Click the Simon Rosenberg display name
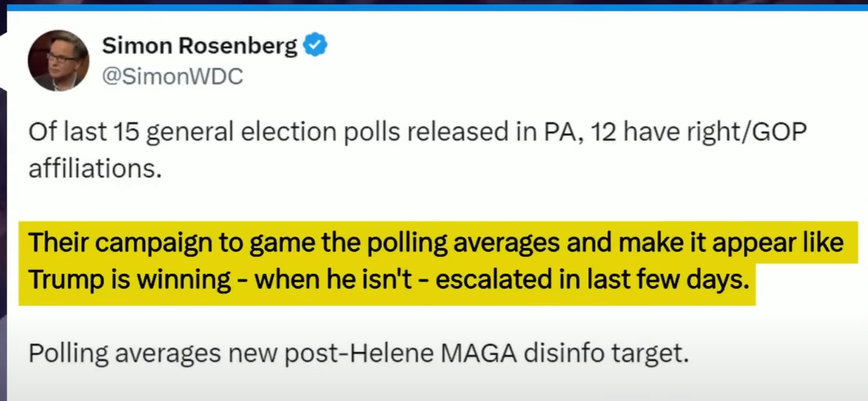Image resolution: width=868 pixels, height=401 pixels. point(200,46)
